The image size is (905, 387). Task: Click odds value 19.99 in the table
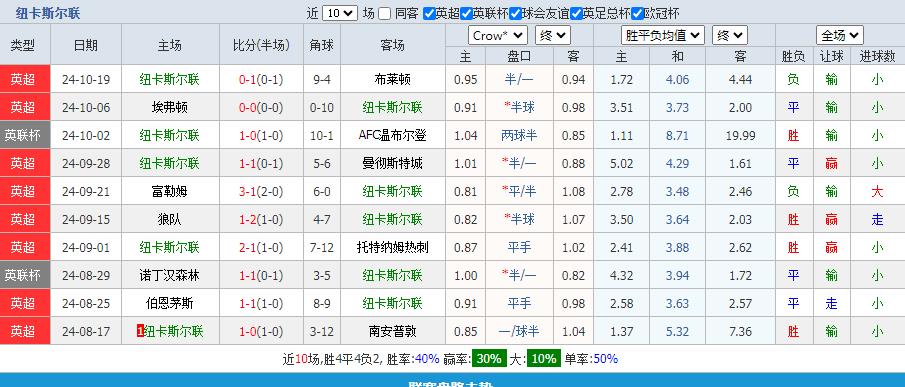point(740,136)
